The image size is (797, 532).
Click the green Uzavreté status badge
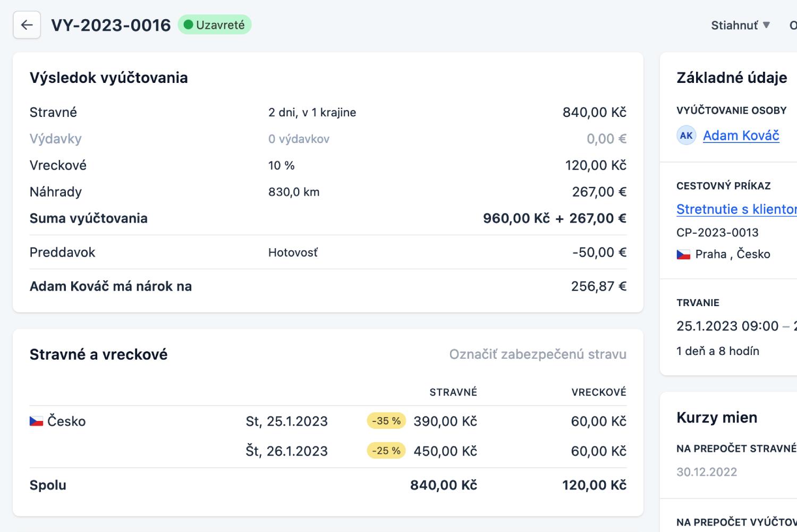214,25
